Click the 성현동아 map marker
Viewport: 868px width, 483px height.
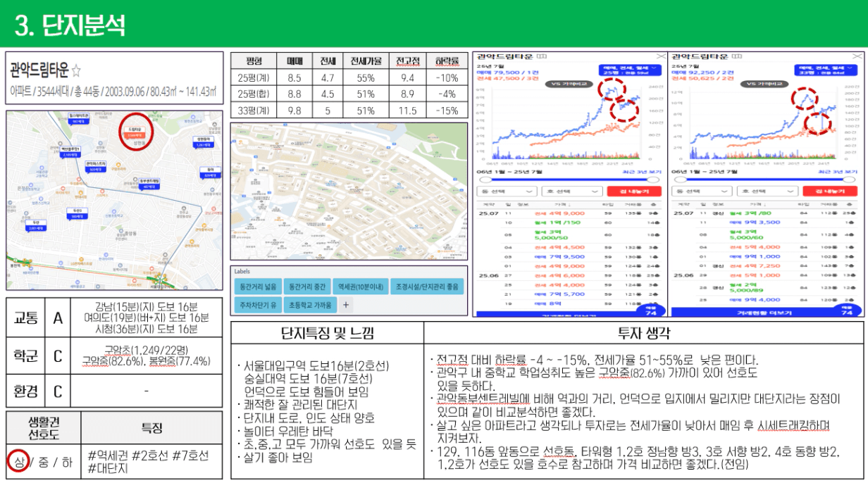tap(204, 142)
